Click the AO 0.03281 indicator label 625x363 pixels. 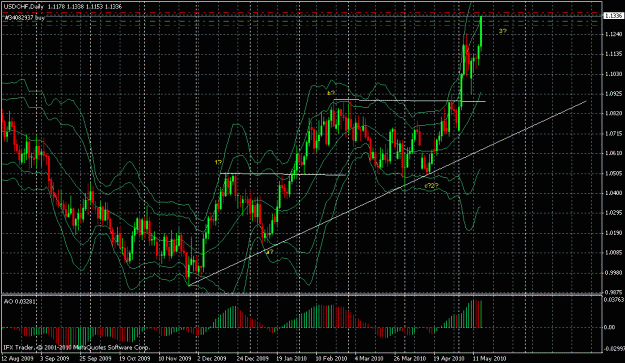20,301
